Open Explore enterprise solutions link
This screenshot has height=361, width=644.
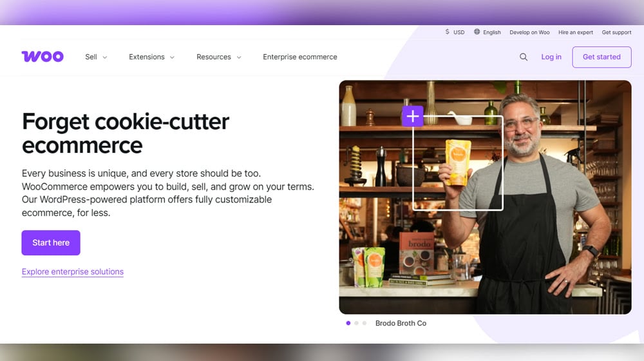73,272
